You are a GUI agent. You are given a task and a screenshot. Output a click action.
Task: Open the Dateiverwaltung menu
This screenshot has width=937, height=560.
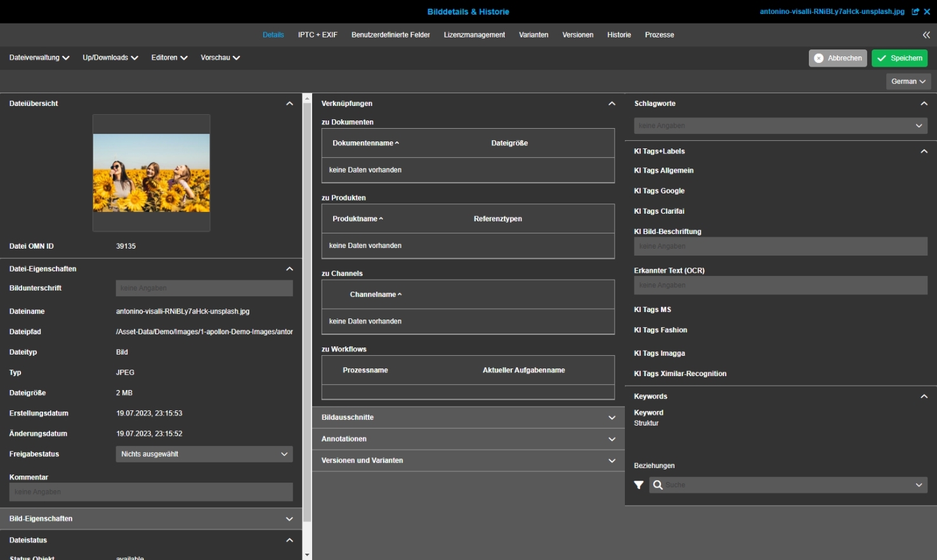pyautogui.click(x=39, y=58)
